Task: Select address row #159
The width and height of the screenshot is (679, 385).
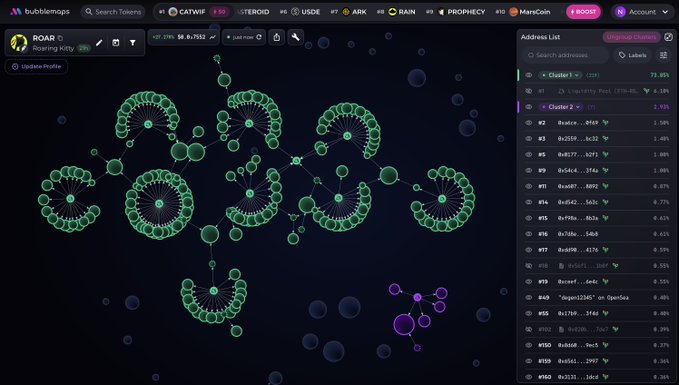Action: (x=597, y=361)
